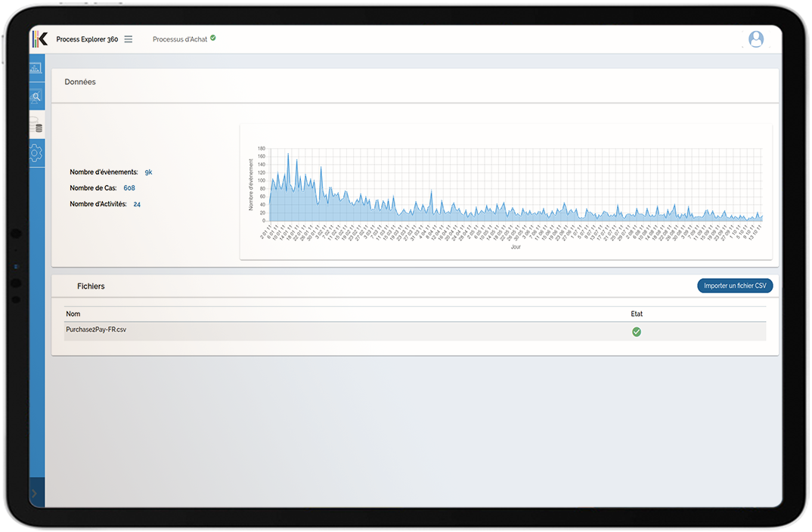Click the green status check for Purchase2Pay-FR.csv

(x=636, y=332)
